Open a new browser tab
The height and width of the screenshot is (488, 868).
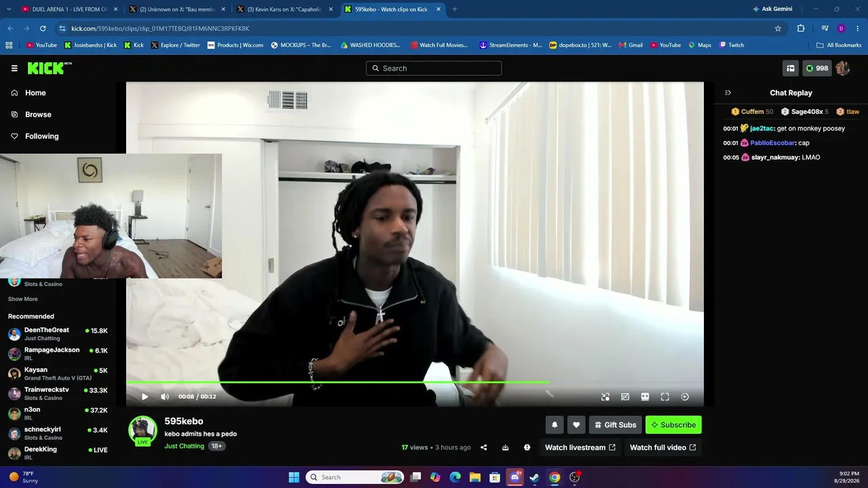coord(454,9)
